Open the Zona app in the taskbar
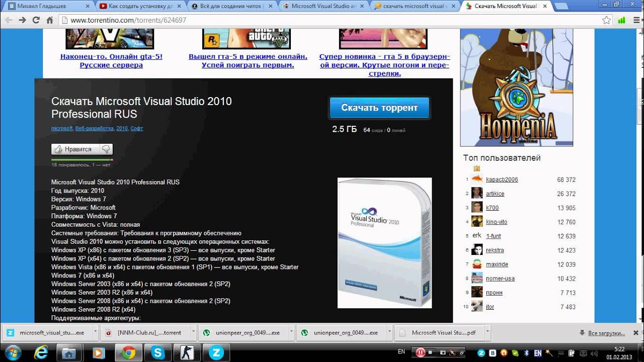The image size is (644, 362). pos(216,352)
